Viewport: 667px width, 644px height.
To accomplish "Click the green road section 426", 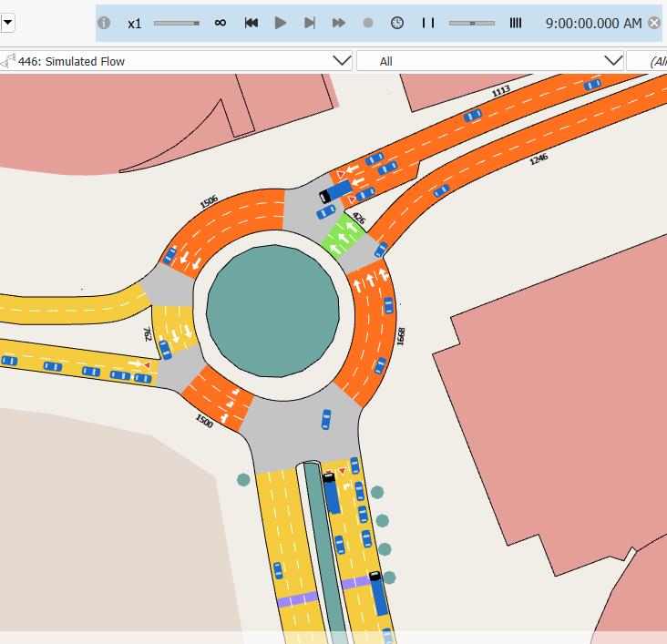I will coord(344,238).
